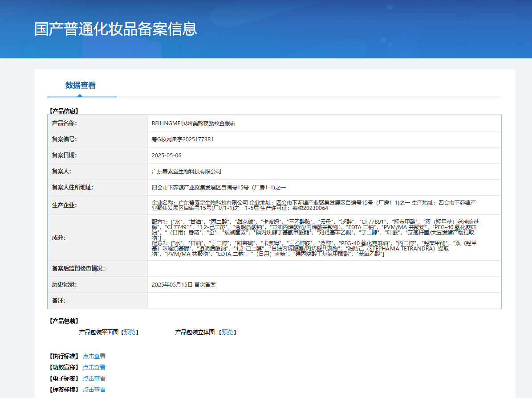The height and width of the screenshot is (398, 532).
Task: Click the 【电子标签】 label
Action: coord(64,378)
